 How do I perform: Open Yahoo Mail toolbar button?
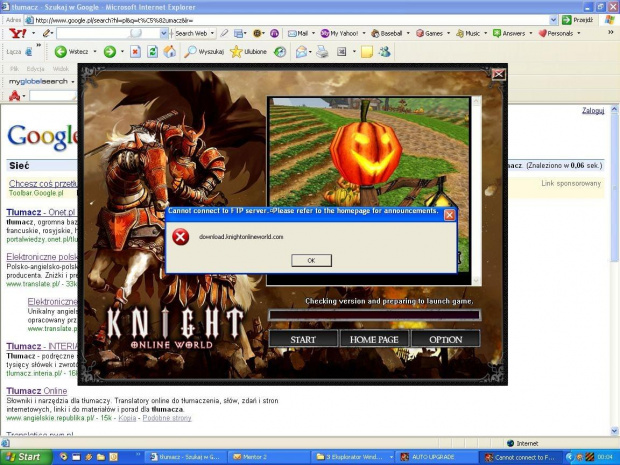pyautogui.click(x=298, y=34)
